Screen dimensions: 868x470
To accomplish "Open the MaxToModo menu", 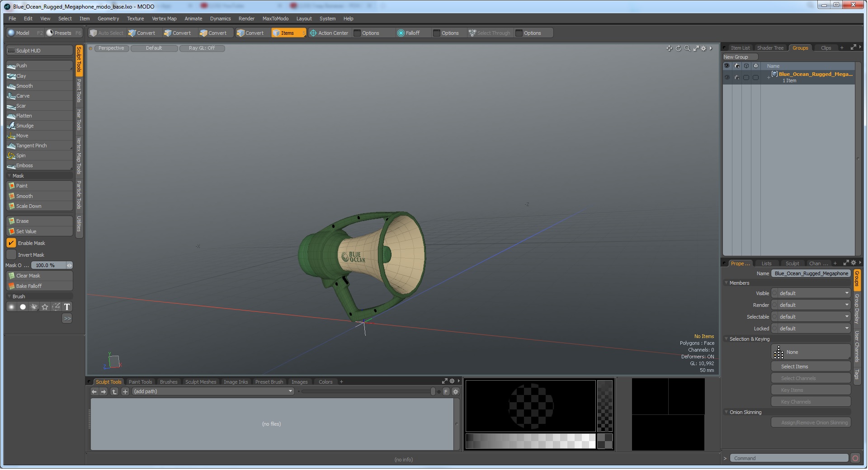I will tap(275, 19).
